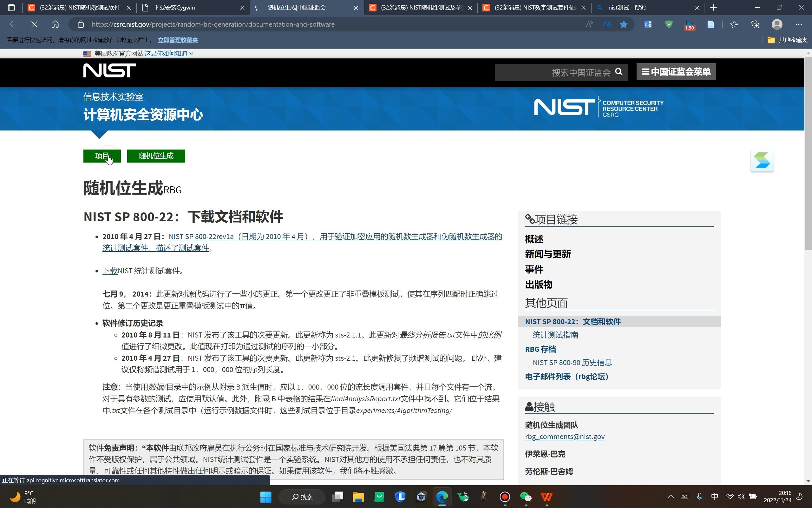Open the volume control in system tray
The width and height of the screenshot is (812, 508).
coord(741,497)
